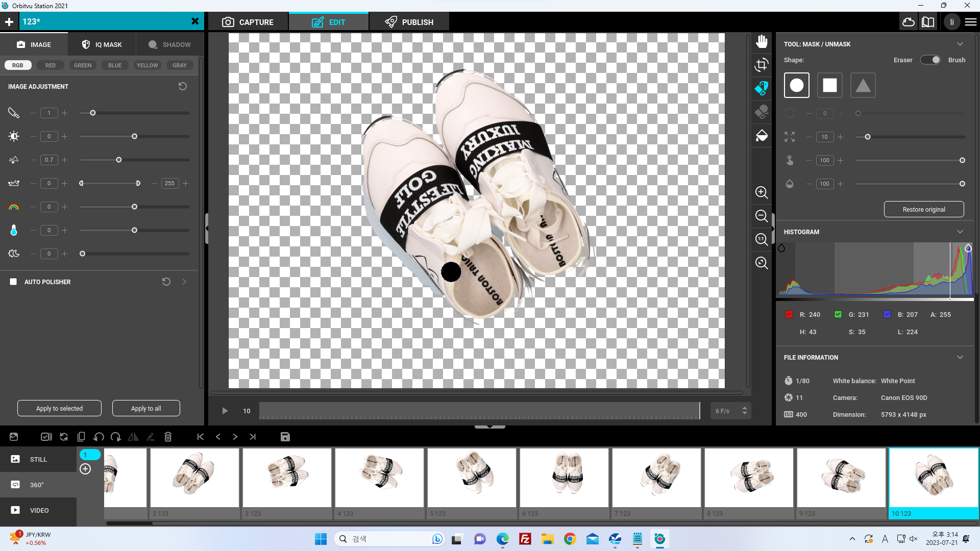Open the SHADOW tab
Viewport: 980px width, 551px height.
[169, 44]
